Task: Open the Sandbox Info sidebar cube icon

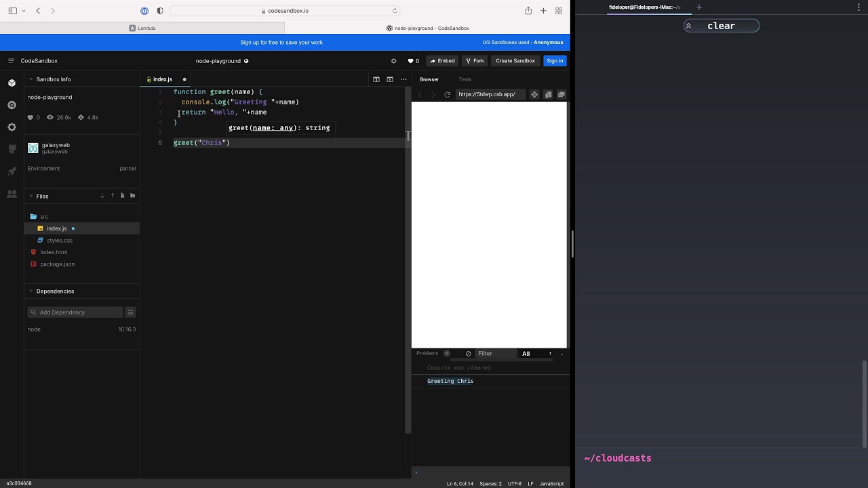Action: tap(12, 83)
